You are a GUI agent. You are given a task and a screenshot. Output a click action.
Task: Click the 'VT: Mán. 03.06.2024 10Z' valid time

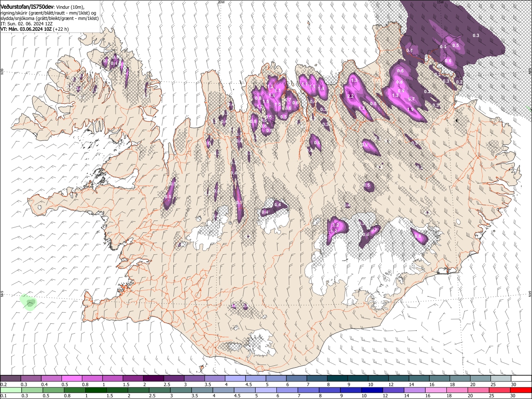pos(26,29)
